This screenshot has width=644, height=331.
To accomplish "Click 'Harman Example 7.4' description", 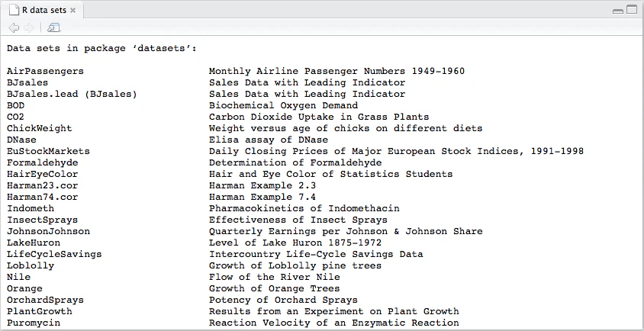I will pyautogui.click(x=262, y=197).
